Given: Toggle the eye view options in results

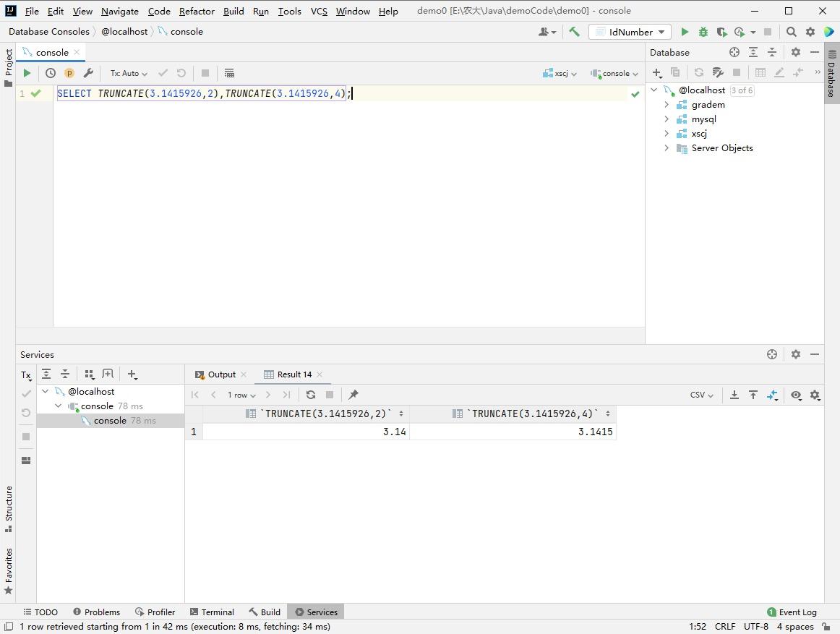Looking at the screenshot, I should click(796, 395).
